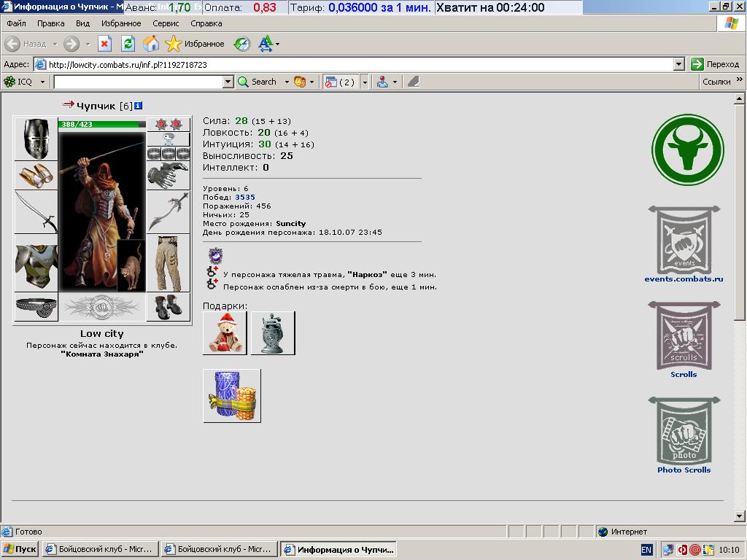
Task: Click the golden bracers equipment icon
Action: [36, 175]
